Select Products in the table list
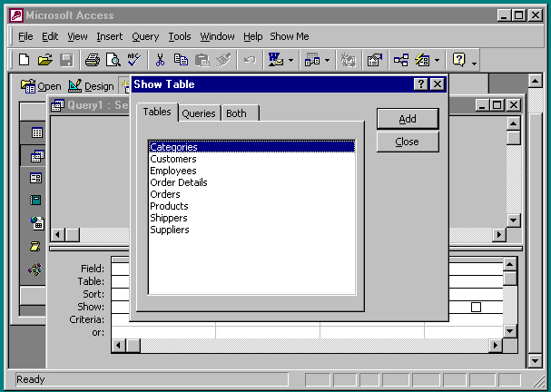551x392 pixels. pyautogui.click(x=251, y=206)
